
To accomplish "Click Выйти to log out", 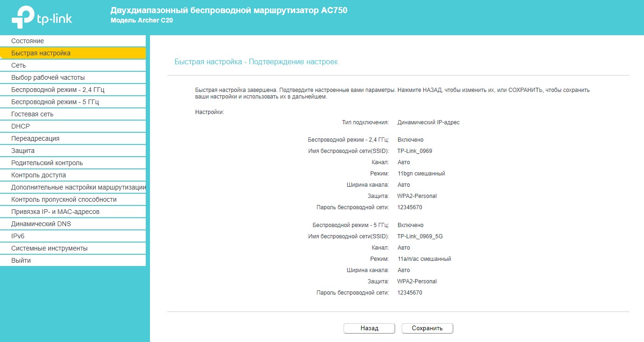I will click(x=73, y=260).
